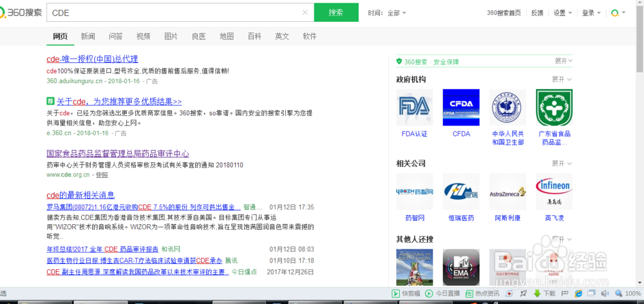Screen dimensions: 644x304
Task: Click the 反馈 feedback link
Action: click(537, 13)
